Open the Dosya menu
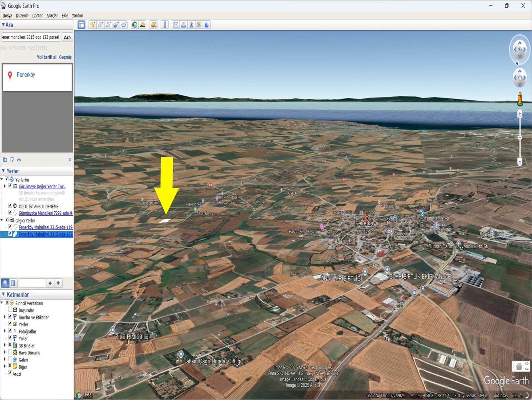Image resolution: width=532 pixels, height=400 pixels. 7,16
